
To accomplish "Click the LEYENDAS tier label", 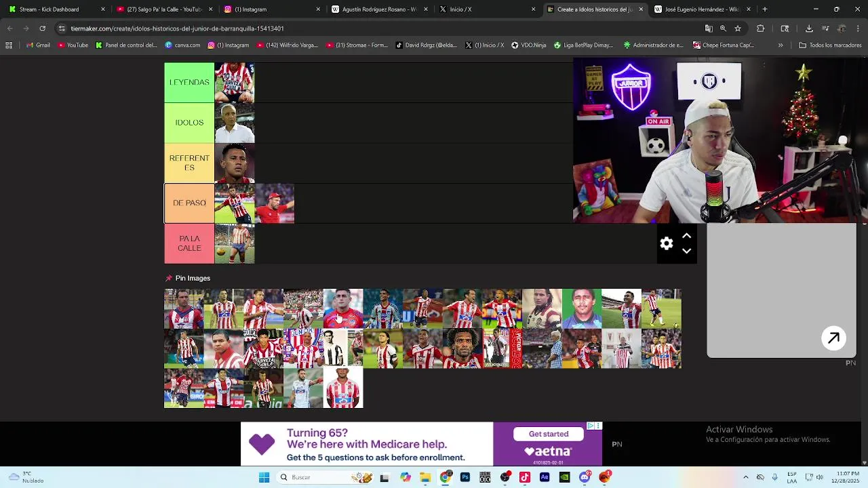I will pyautogui.click(x=189, y=82).
